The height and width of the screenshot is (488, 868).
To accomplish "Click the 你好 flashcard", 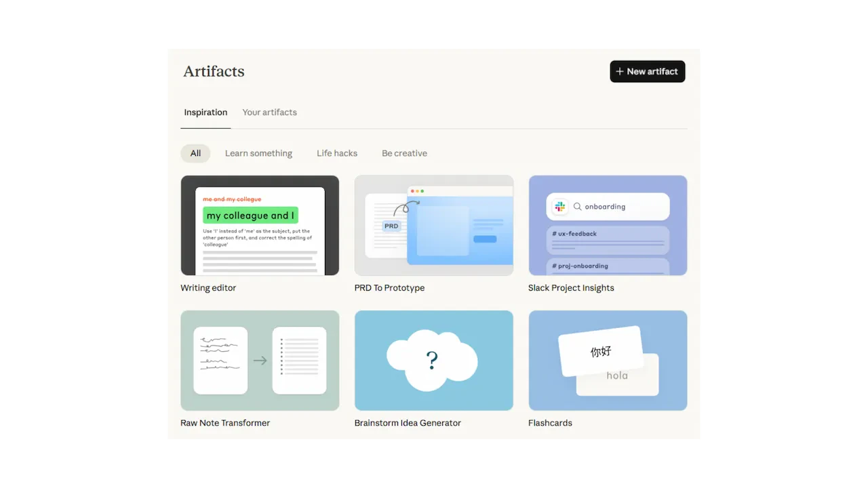I will [x=600, y=351].
